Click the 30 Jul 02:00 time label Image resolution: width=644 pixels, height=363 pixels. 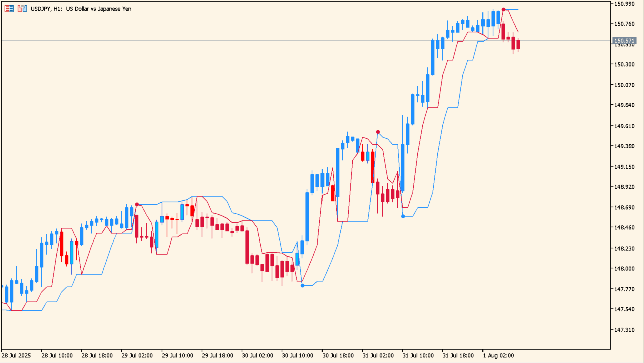[257, 355]
